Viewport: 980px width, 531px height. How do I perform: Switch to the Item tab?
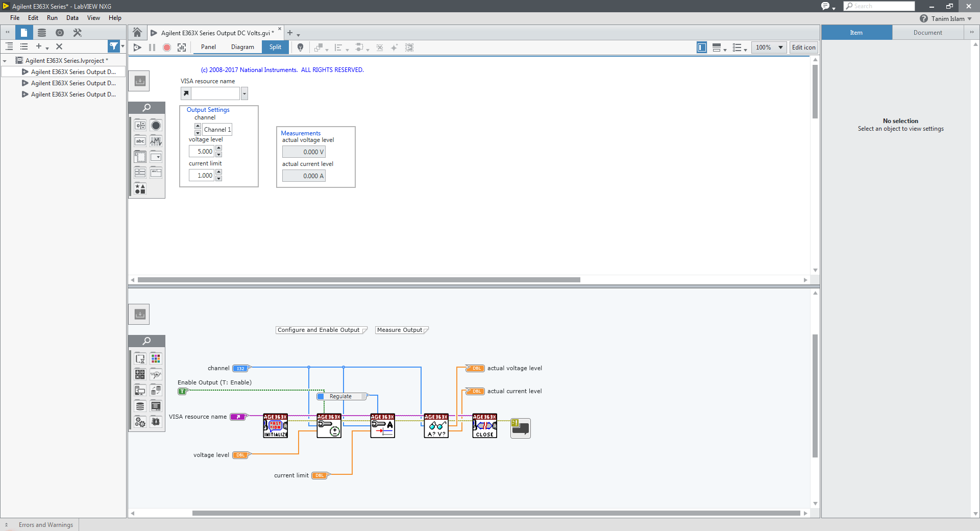point(856,33)
